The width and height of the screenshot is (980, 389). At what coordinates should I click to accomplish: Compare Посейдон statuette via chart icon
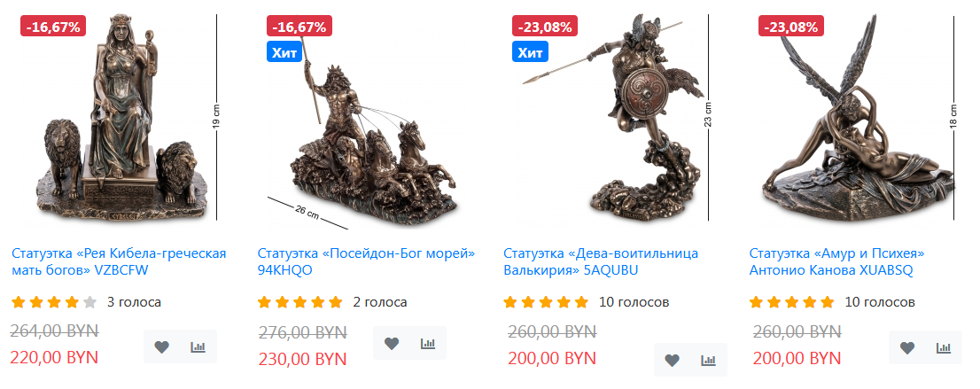point(428,343)
